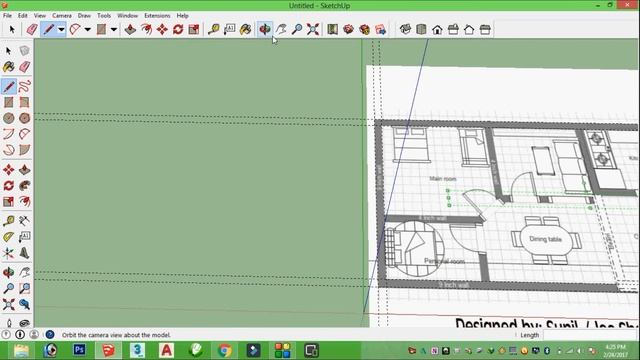Image resolution: width=640 pixels, height=360 pixels.
Task: Select the Offset tool in top toolbar
Action: coord(146,29)
